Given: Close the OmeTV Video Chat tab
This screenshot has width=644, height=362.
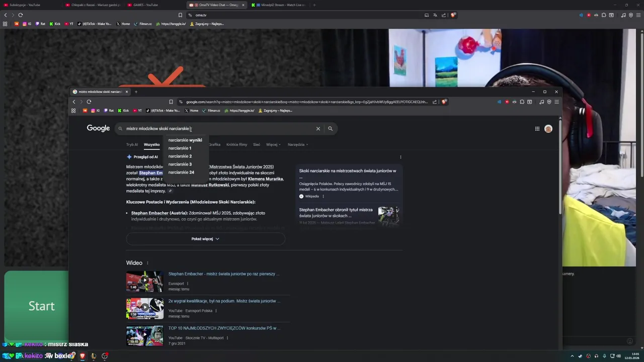Looking at the screenshot, I should pos(243,5).
